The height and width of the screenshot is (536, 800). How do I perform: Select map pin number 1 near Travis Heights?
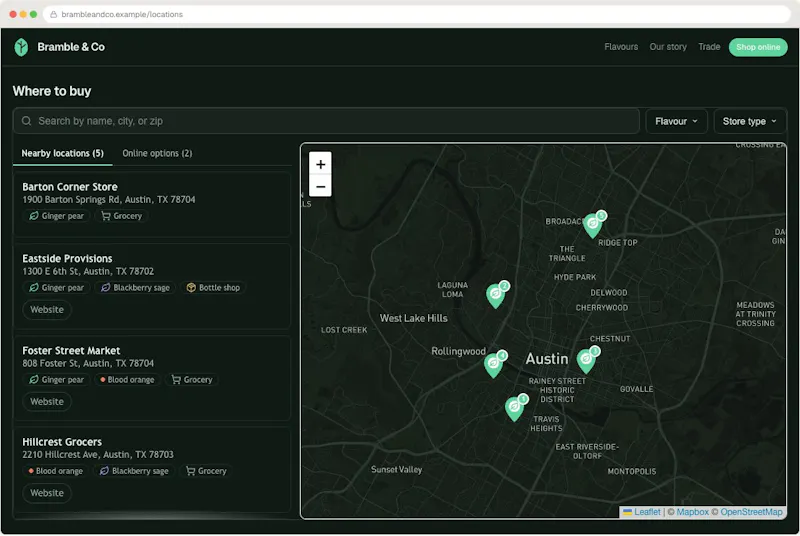tap(516, 407)
